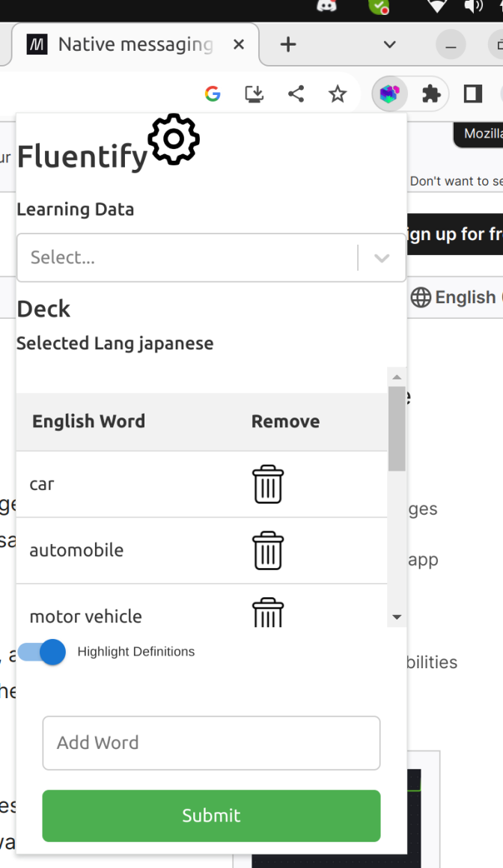Screen dimensions: 503x868
Task: Open a new browser tab
Action: [288, 45]
